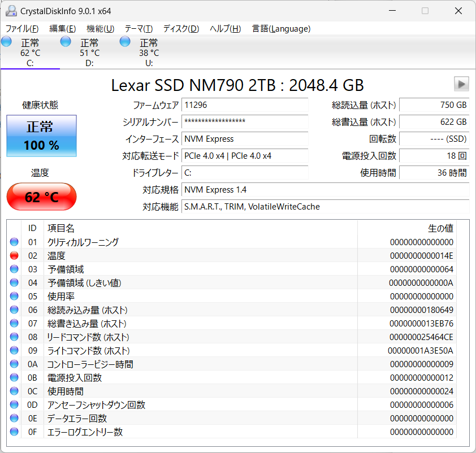Open the 言語(Language) menu
This screenshot has width=476, height=453.
(282, 29)
